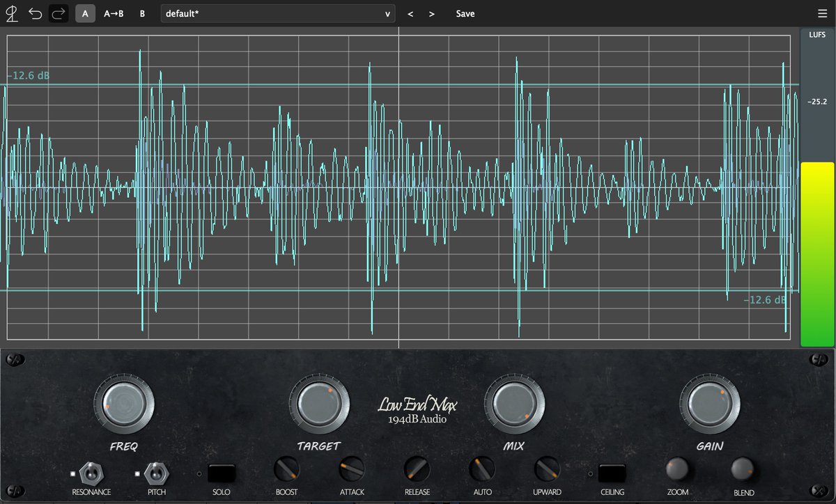Viewport: 836px width, 504px height.
Task: Click the MIX knob
Action: [516, 402]
